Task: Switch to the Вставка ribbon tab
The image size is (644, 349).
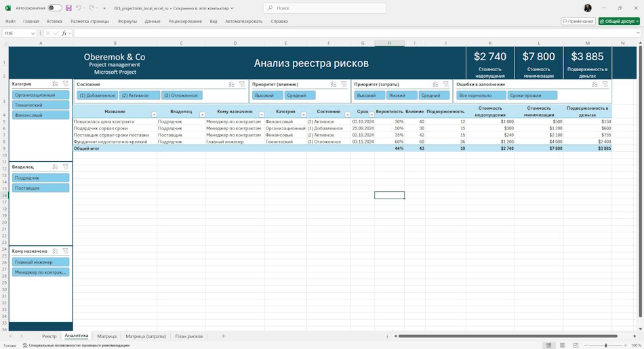Action: click(54, 22)
